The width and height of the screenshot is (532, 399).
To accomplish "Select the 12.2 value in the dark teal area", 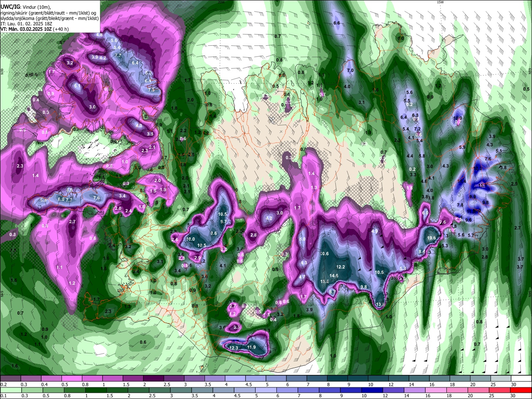I will (341, 267).
